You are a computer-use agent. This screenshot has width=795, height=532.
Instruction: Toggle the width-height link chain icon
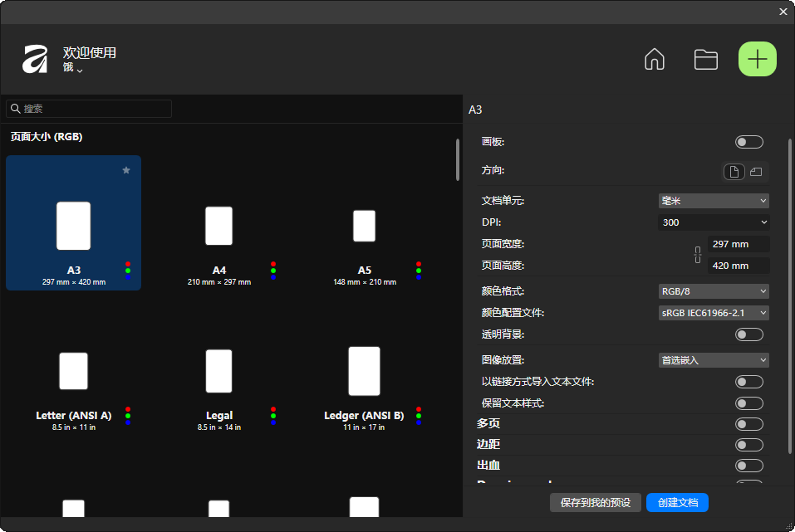point(698,255)
